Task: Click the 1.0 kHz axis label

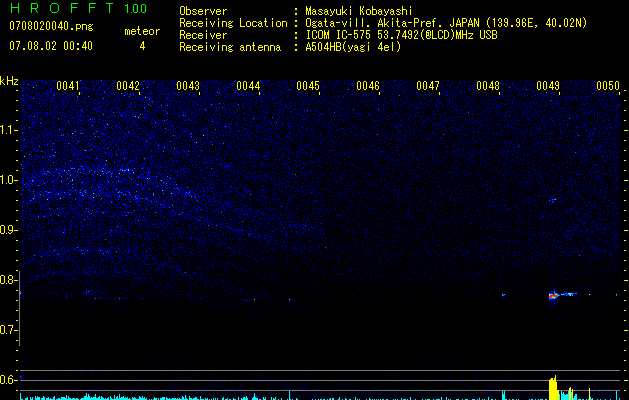Action: [8, 180]
